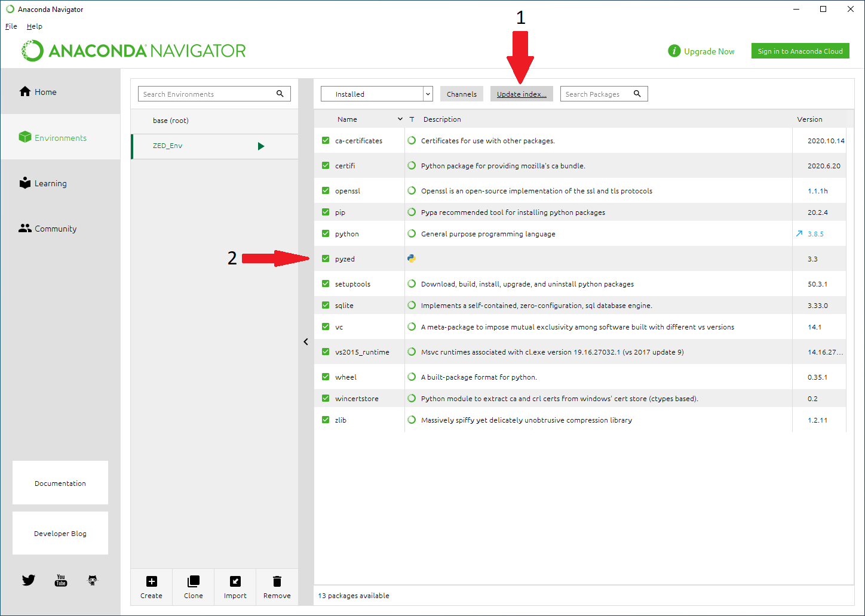865x616 pixels.
Task: Click the Python icon in the pyzed row
Action: [412, 258]
